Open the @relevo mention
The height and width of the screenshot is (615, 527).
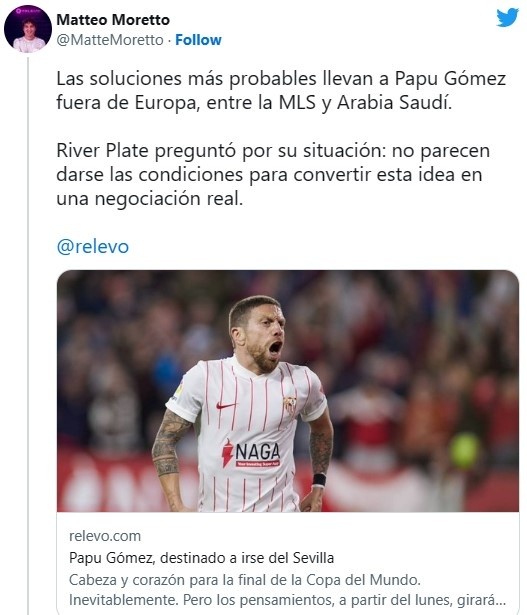(93, 247)
